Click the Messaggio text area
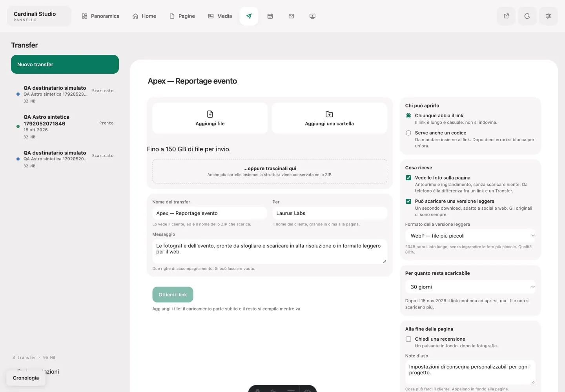 (270, 252)
